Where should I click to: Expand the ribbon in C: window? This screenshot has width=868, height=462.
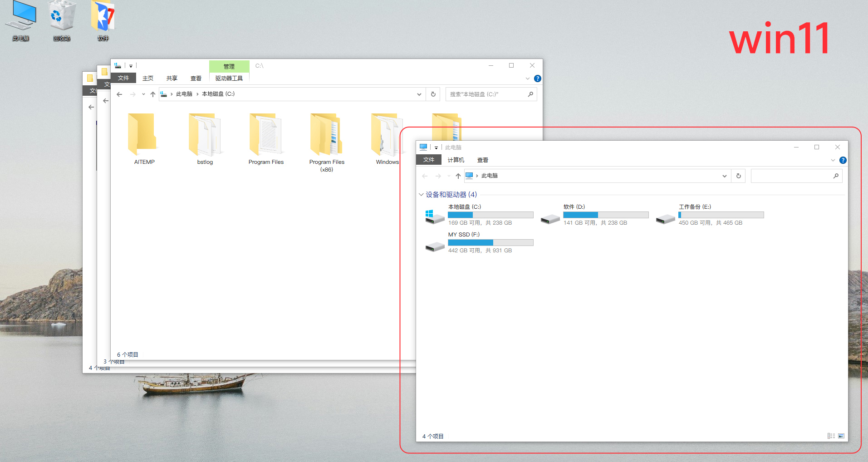[x=528, y=79]
